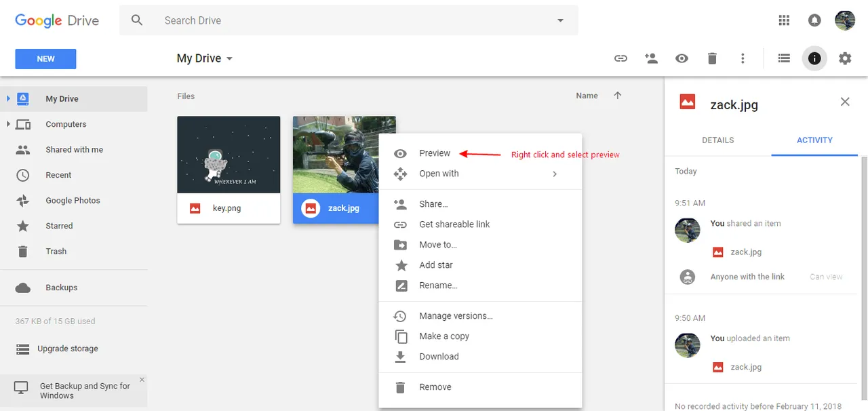
Task: Switch to the ACTIVITY tab
Action: pyautogui.click(x=814, y=140)
